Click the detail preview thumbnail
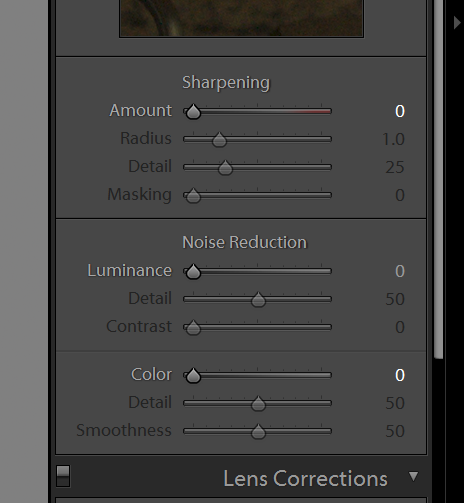The height and width of the screenshot is (503, 464). (241, 18)
